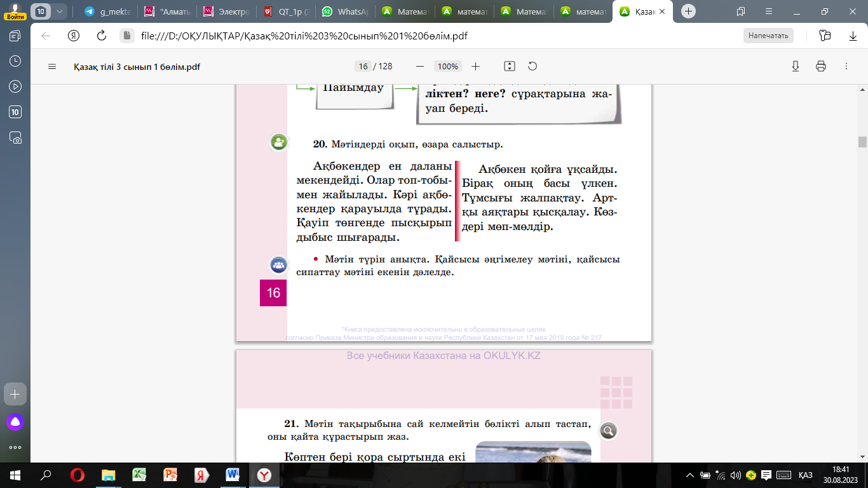Click the sidebar icon labeled 10
The image size is (868, 488).
tap(15, 112)
